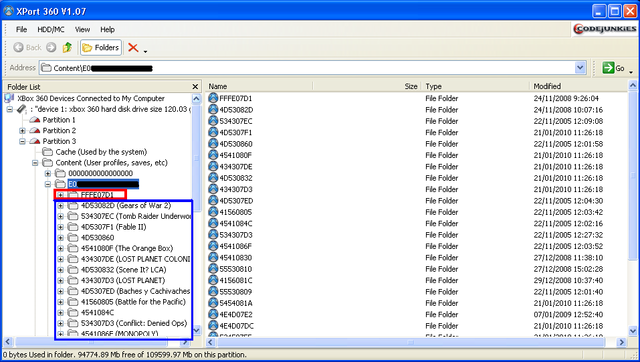The height and width of the screenshot is (362, 640).
Task: Close the Folder List pane
Action: pos(195,87)
